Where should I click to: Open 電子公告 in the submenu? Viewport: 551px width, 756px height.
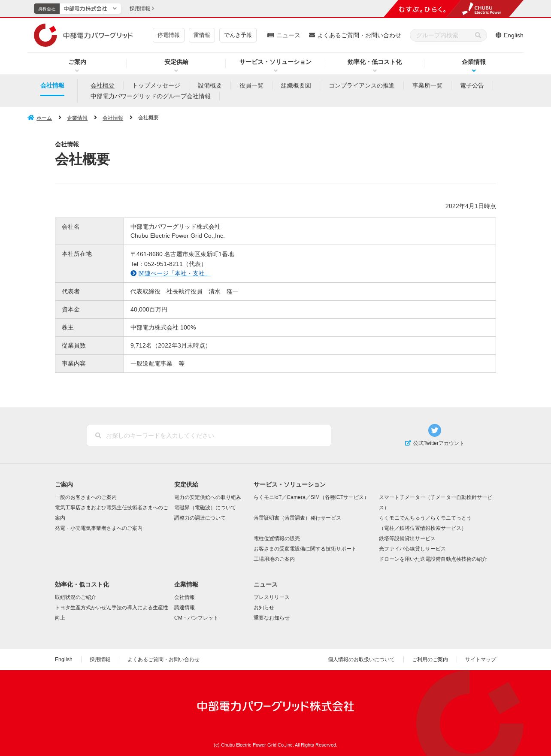pyautogui.click(x=472, y=85)
